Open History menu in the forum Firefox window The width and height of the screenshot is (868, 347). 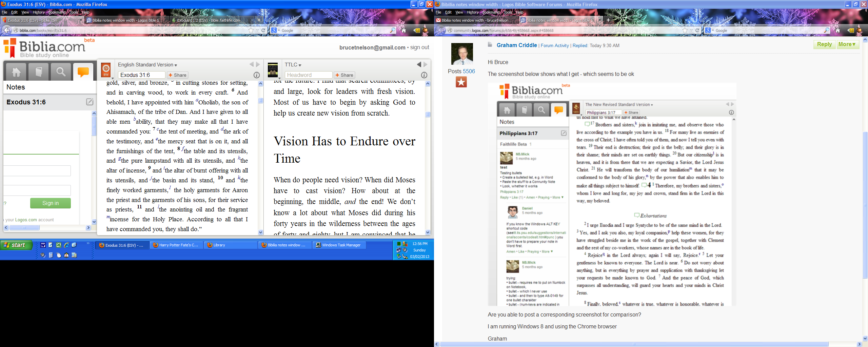473,12
